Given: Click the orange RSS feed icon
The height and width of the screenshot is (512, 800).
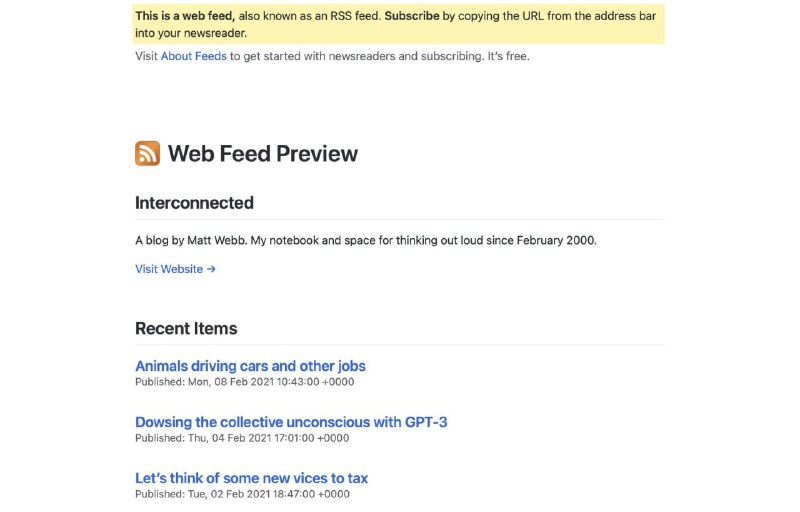Looking at the screenshot, I should [x=147, y=153].
